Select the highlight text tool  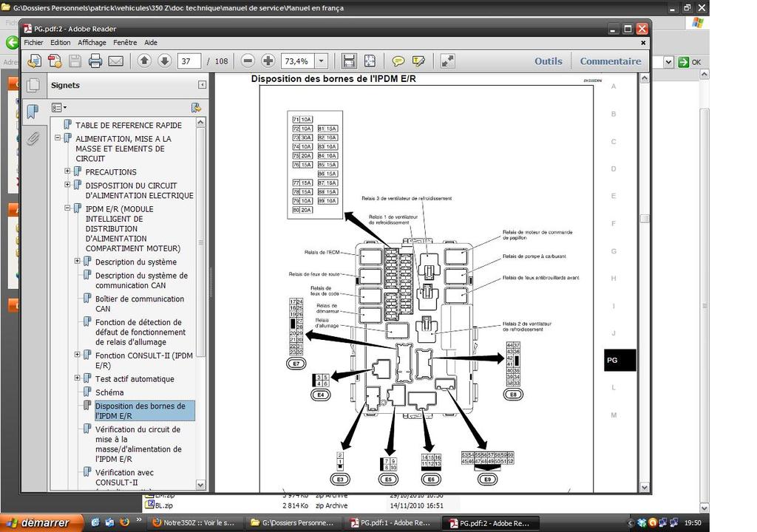[x=418, y=61]
